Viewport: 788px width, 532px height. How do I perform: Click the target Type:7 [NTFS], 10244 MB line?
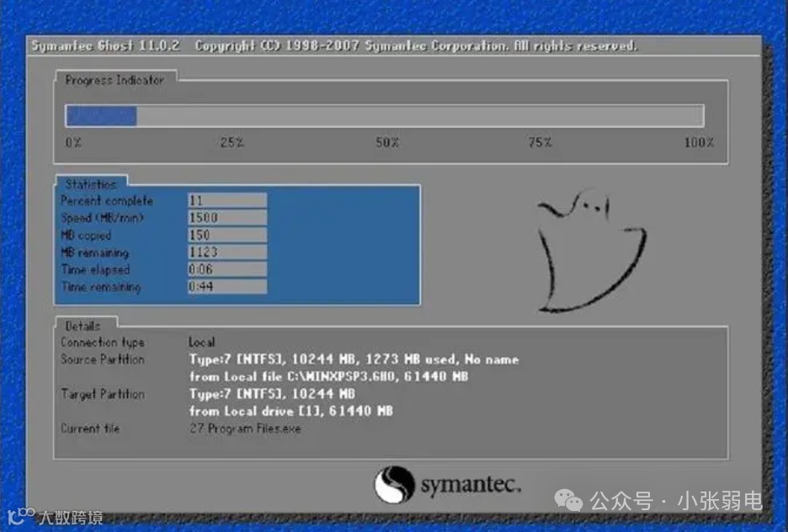272,393
